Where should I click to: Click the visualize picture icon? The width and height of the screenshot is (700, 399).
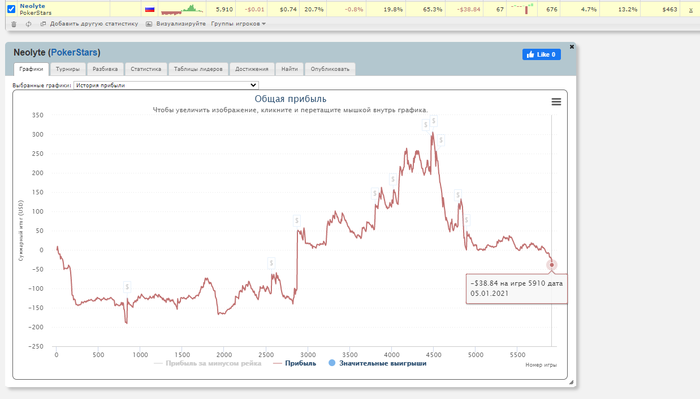149,24
